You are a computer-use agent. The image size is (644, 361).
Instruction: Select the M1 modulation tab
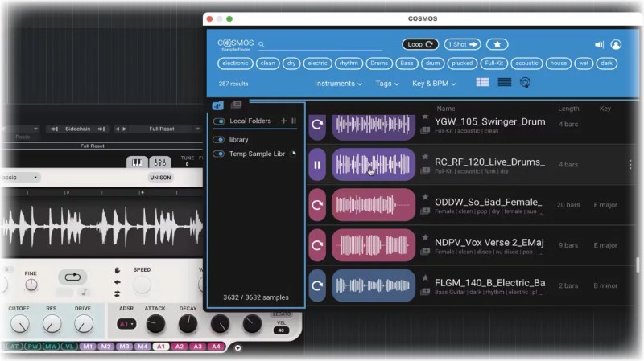(x=88, y=347)
